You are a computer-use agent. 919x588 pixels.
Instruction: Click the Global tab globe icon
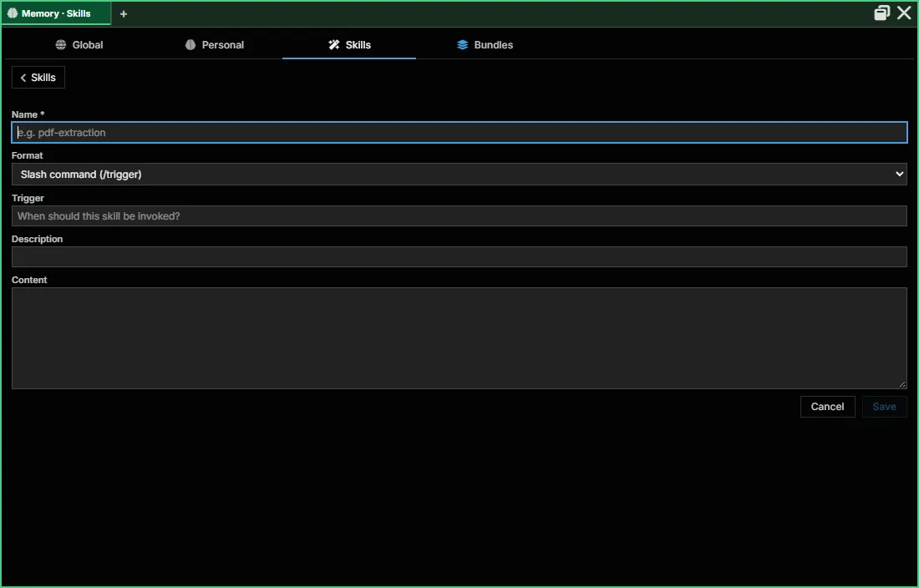[x=60, y=44]
